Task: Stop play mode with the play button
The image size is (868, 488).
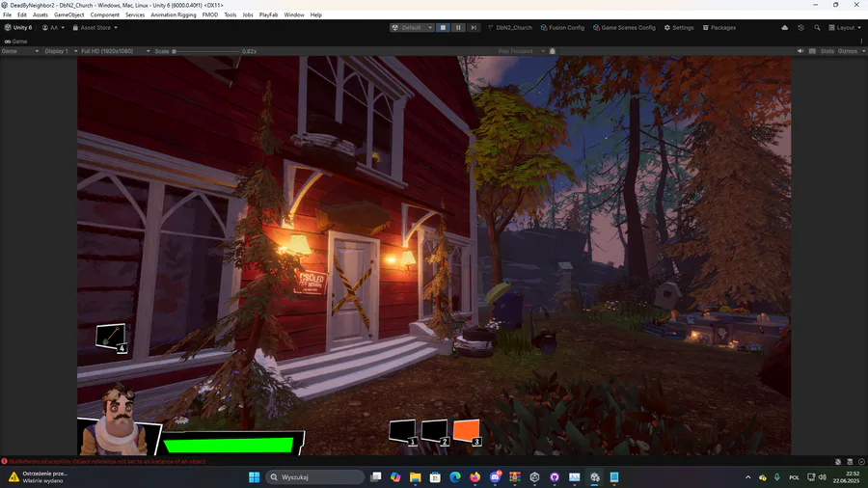Action: click(x=443, y=28)
